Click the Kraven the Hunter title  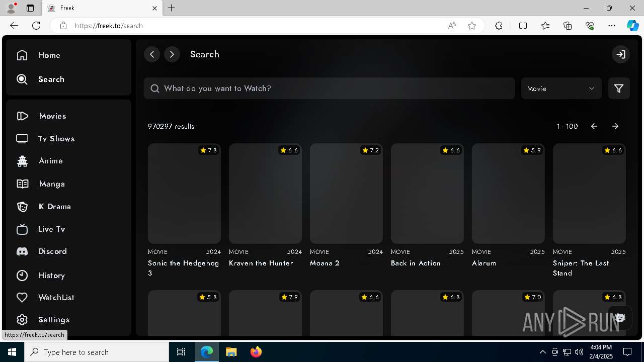click(261, 263)
